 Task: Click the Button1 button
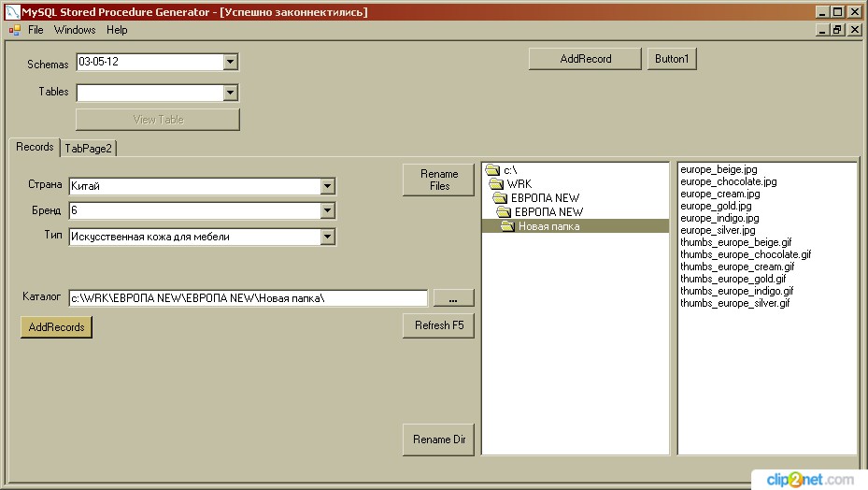pos(672,59)
